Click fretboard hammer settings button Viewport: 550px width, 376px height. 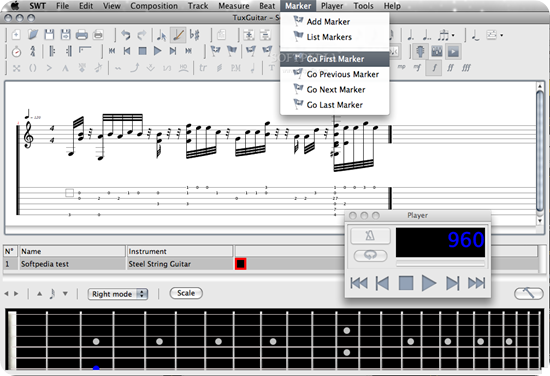coord(529,293)
